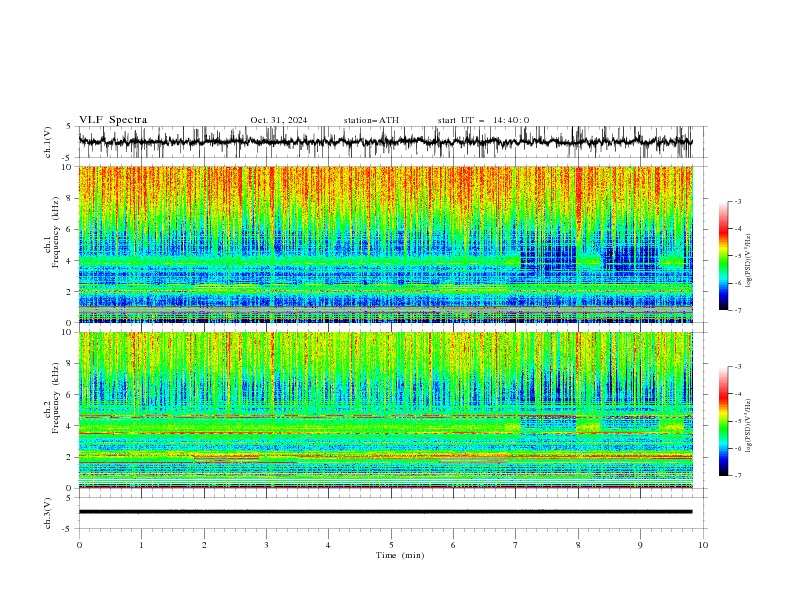Click the ch.1(V) waveform axis label
Viewport: 792px width, 612px height.
48,142
